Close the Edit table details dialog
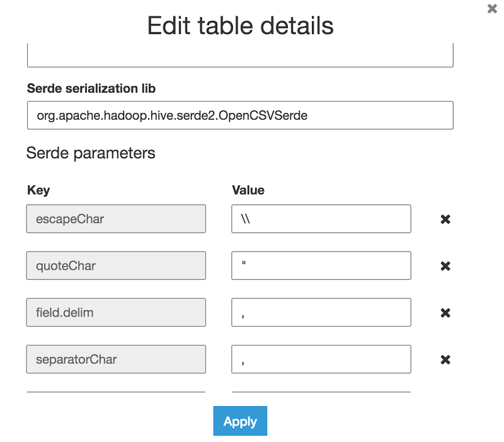Image resolution: width=504 pixels, height=442 pixels. [x=493, y=9]
